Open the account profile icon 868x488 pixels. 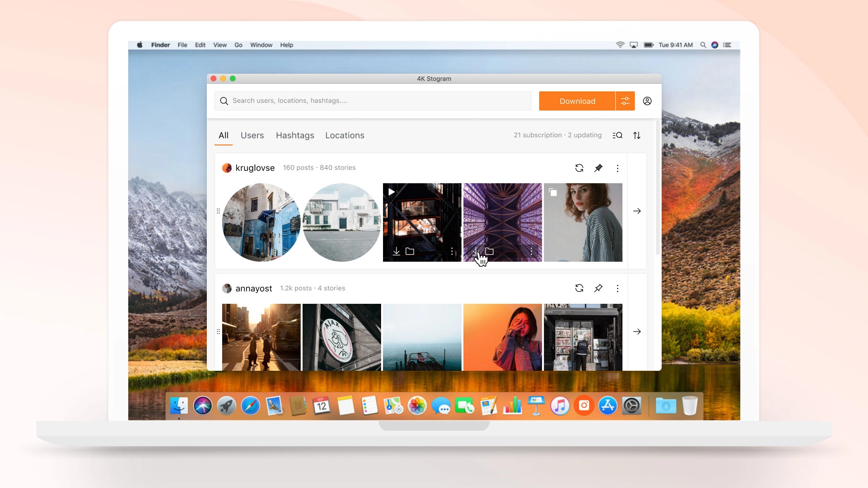click(x=647, y=101)
